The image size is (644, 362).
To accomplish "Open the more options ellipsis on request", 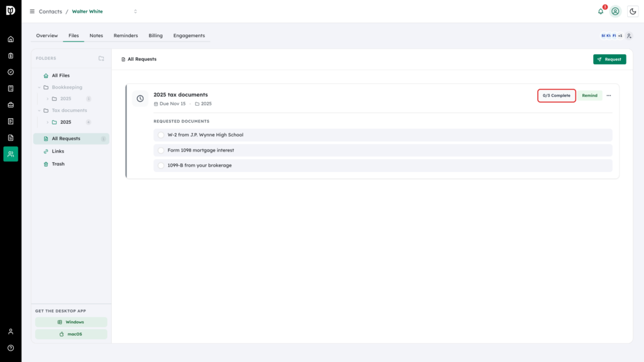I will point(609,96).
